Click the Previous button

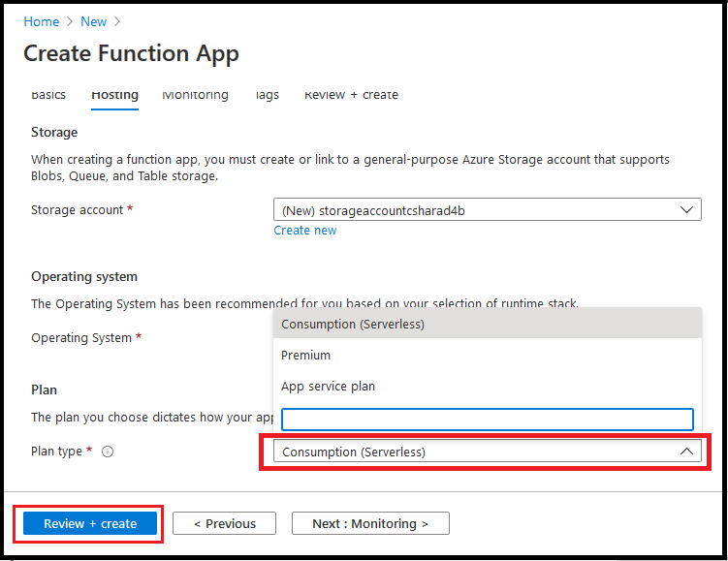tap(224, 523)
